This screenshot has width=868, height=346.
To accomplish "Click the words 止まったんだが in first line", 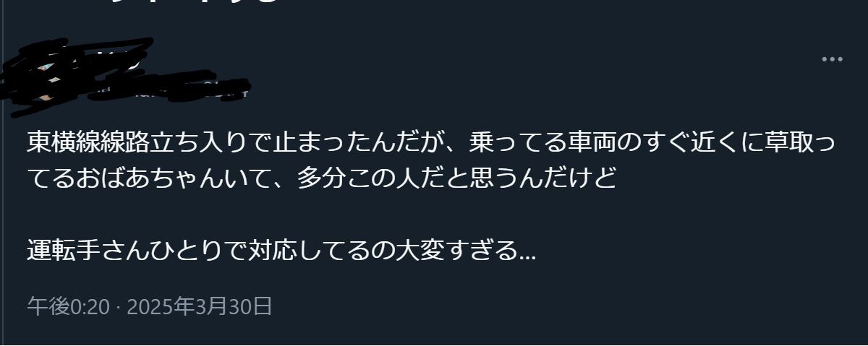I will pyautogui.click(x=357, y=143).
